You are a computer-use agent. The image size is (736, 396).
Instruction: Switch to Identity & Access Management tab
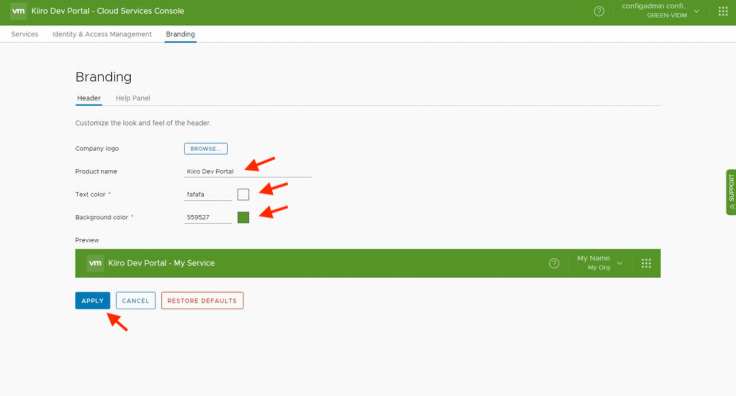point(102,34)
